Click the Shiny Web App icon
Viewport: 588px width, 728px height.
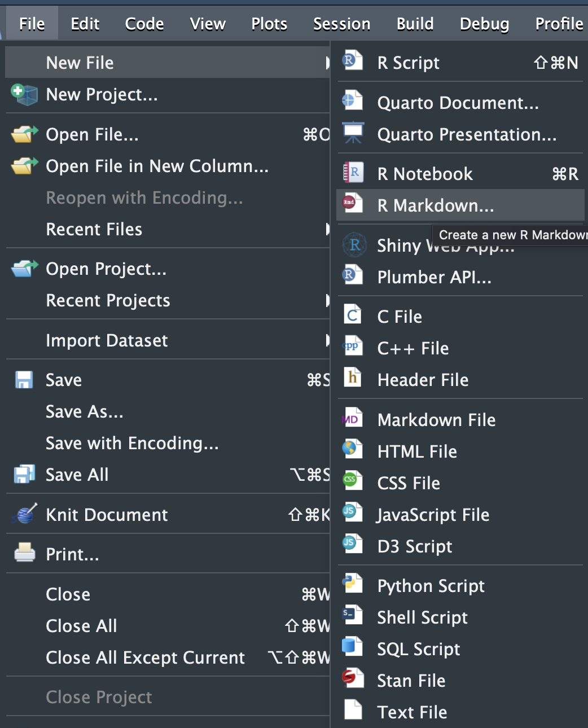pos(354,244)
